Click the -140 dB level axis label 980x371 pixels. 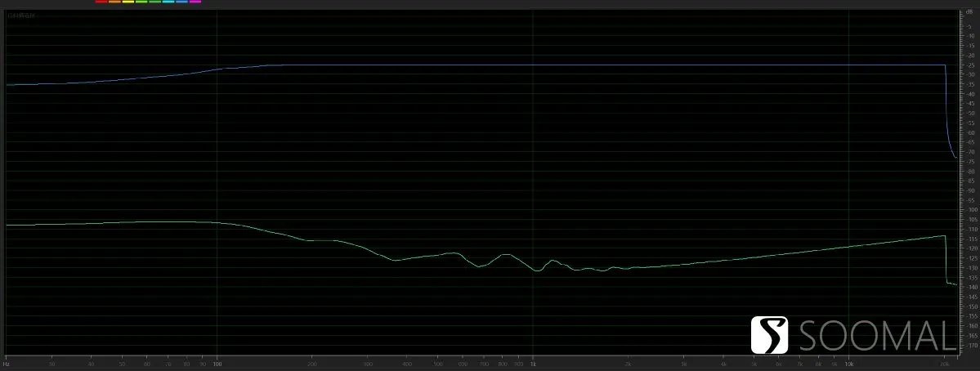point(970,288)
